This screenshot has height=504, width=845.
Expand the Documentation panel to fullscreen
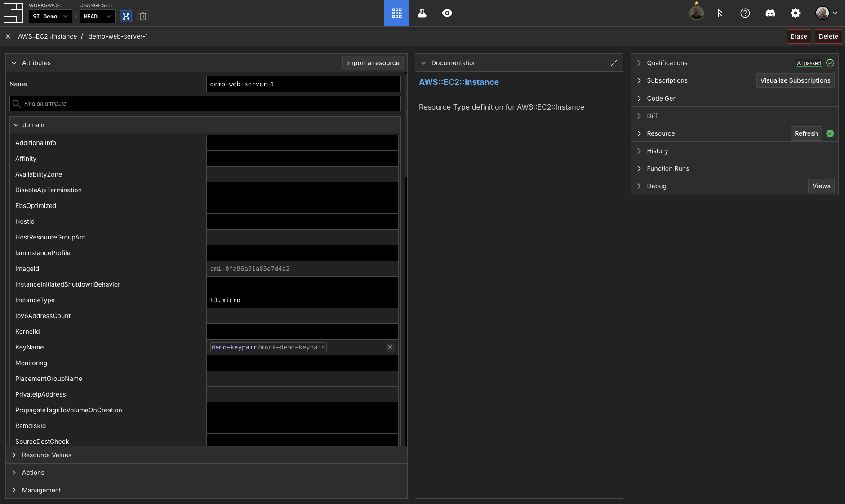614,63
